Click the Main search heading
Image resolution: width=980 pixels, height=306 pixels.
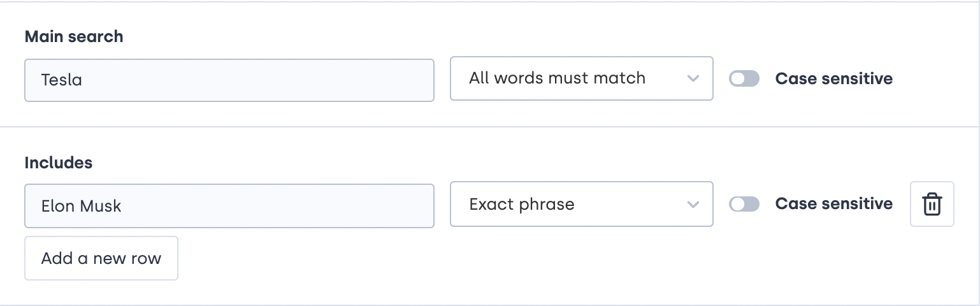coord(74,36)
